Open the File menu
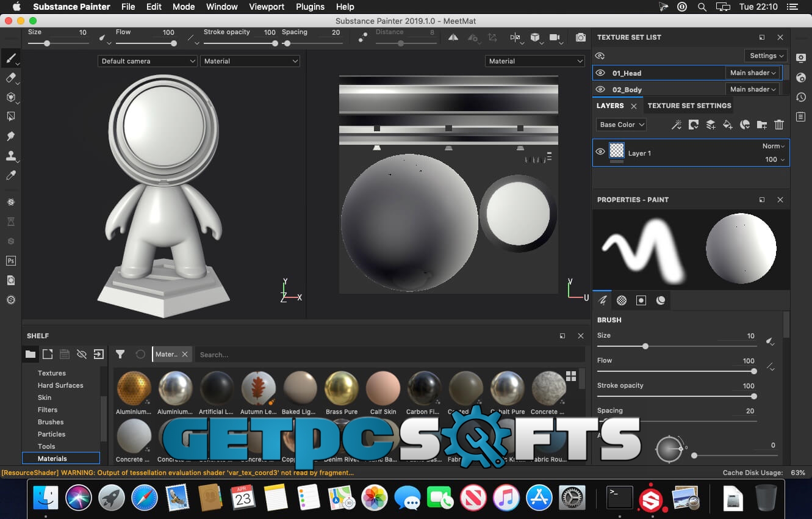This screenshot has width=812, height=519. [x=128, y=7]
